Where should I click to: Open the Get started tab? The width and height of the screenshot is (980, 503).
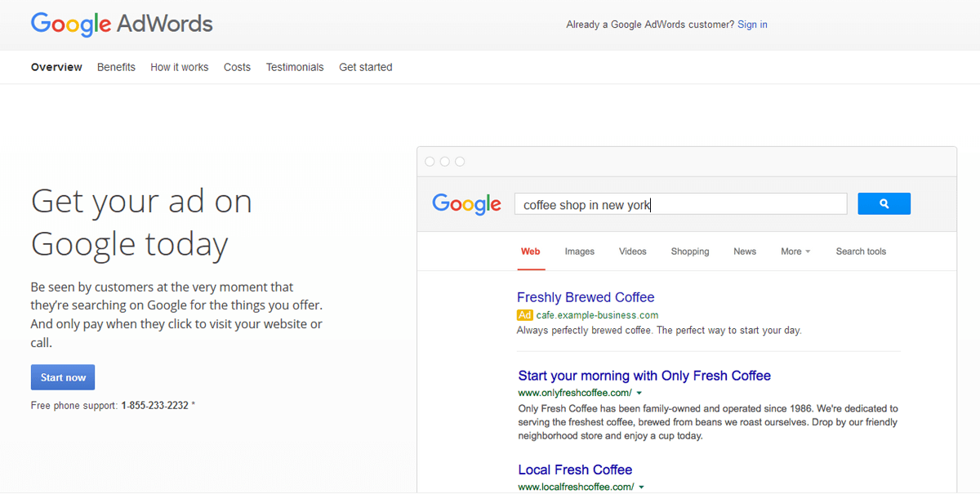click(x=366, y=67)
